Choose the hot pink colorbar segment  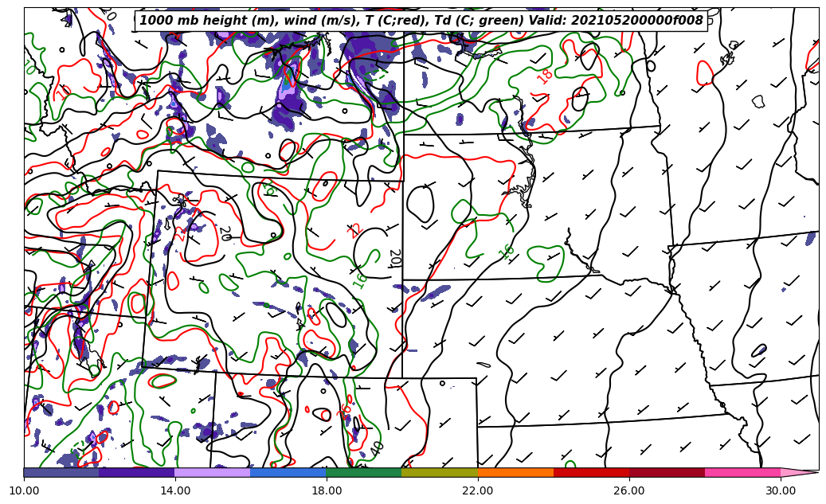[742, 472]
